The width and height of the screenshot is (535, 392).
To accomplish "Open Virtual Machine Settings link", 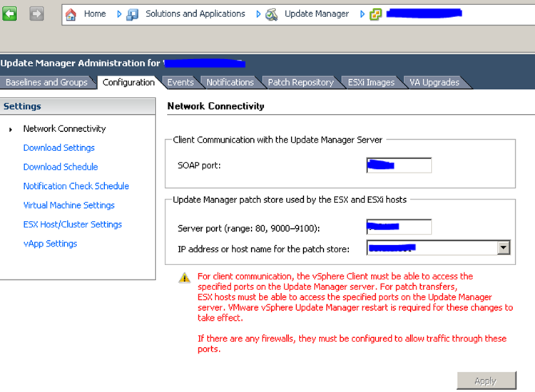I will (69, 205).
